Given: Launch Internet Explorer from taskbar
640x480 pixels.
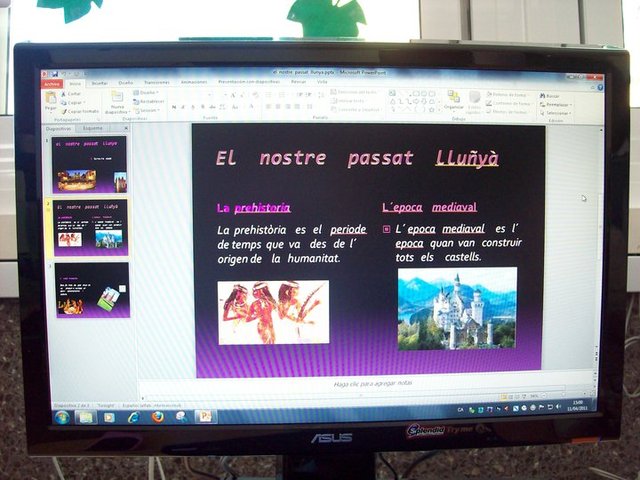Looking at the screenshot, I should click(133, 417).
